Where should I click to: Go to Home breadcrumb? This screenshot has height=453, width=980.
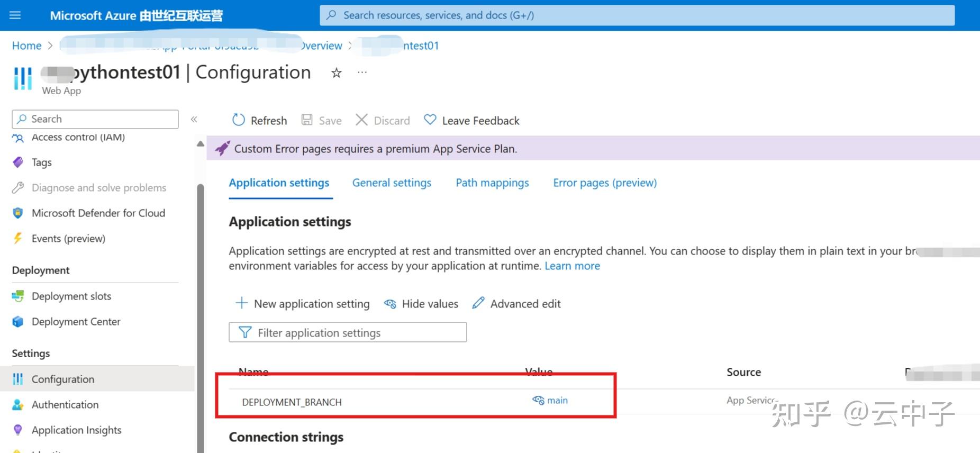pyautogui.click(x=26, y=46)
